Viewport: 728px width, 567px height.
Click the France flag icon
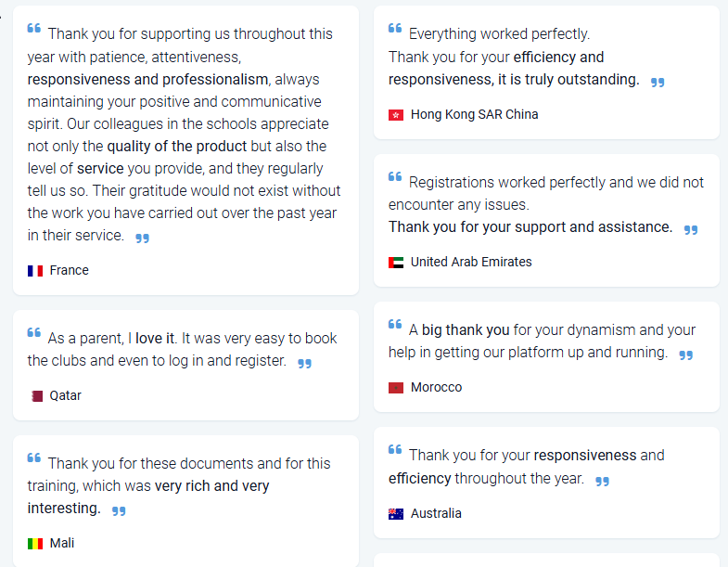(35, 271)
